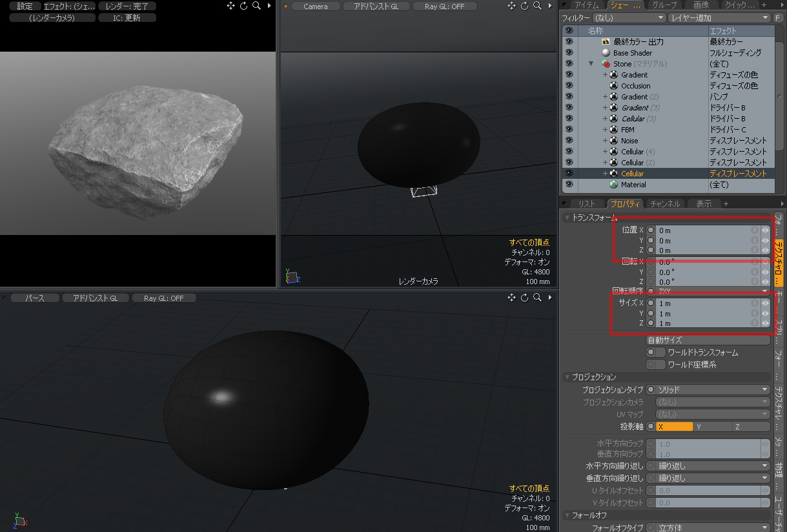787x532 pixels.
Task: Collapse the Stone material tree group
Action: [x=591, y=64]
